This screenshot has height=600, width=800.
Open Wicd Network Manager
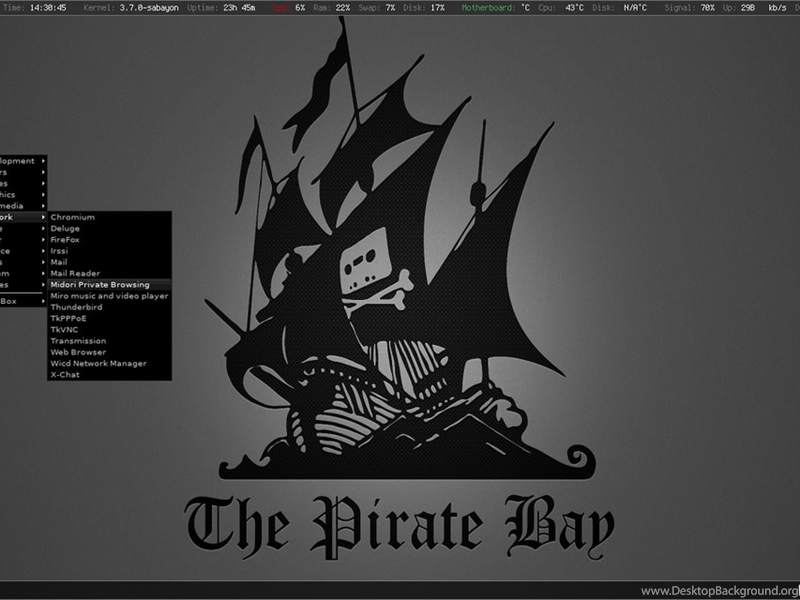tap(109, 363)
